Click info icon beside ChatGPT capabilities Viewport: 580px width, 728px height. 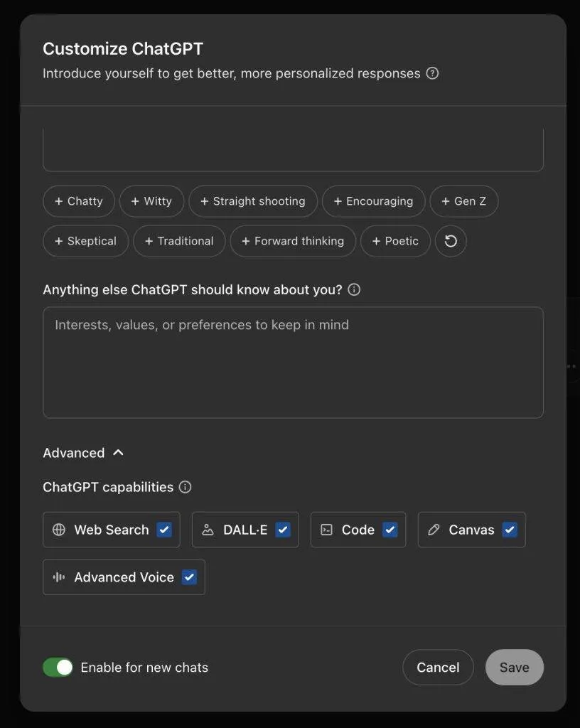(x=185, y=487)
